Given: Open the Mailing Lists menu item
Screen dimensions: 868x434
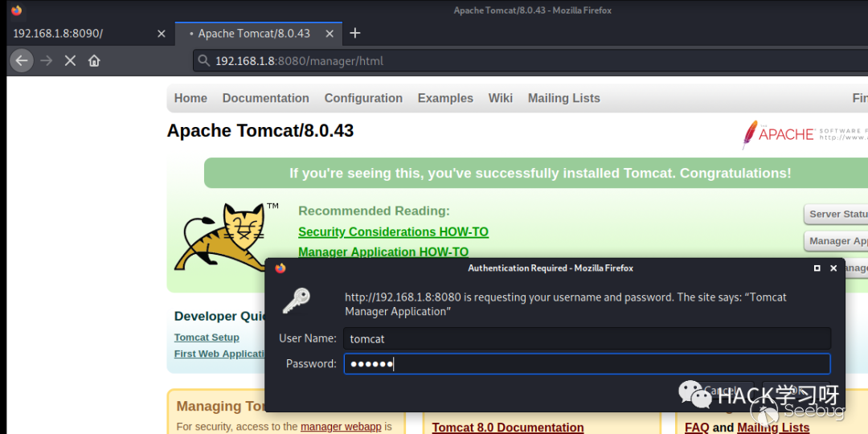Looking at the screenshot, I should tap(563, 98).
